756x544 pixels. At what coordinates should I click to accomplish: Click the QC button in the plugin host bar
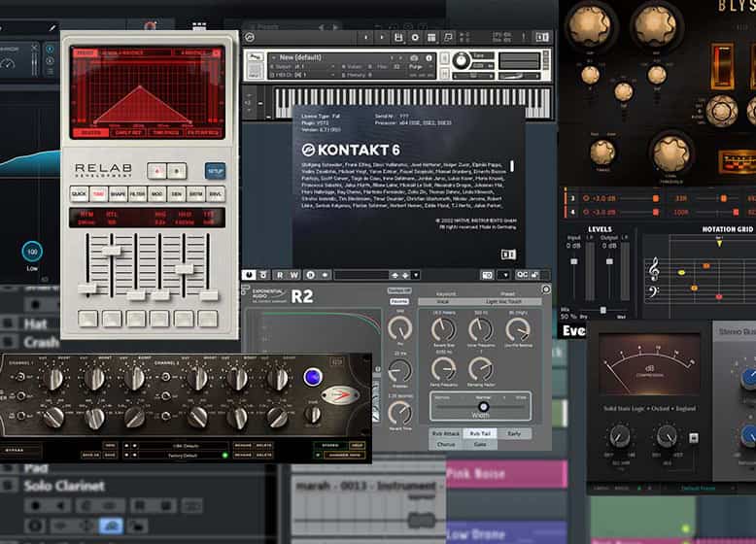point(522,275)
